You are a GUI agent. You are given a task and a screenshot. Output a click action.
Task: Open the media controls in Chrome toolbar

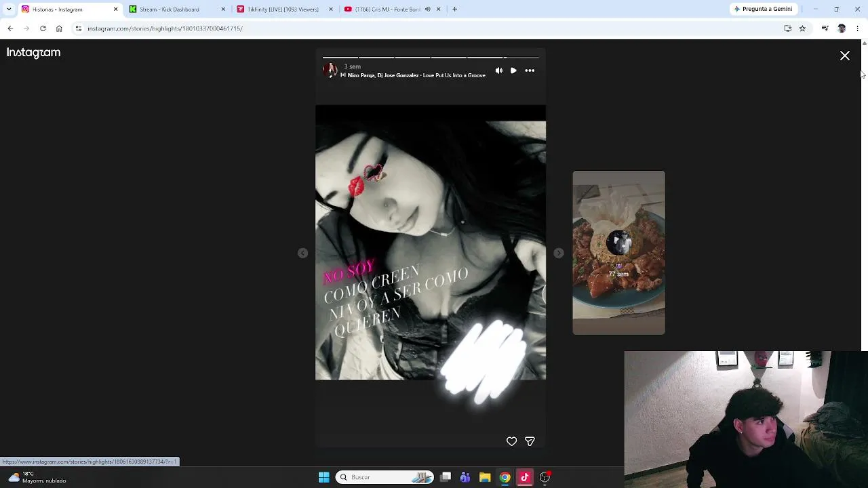coord(825,28)
